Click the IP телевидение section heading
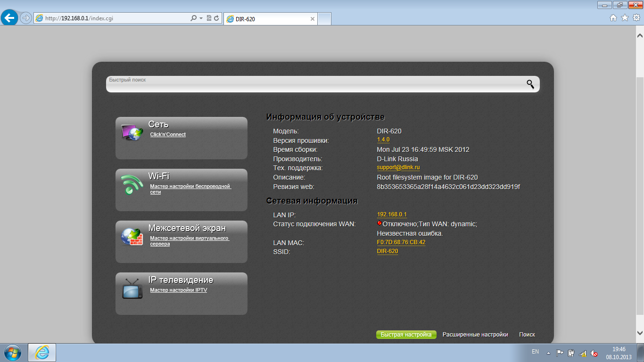644x362 pixels. pyautogui.click(x=181, y=280)
